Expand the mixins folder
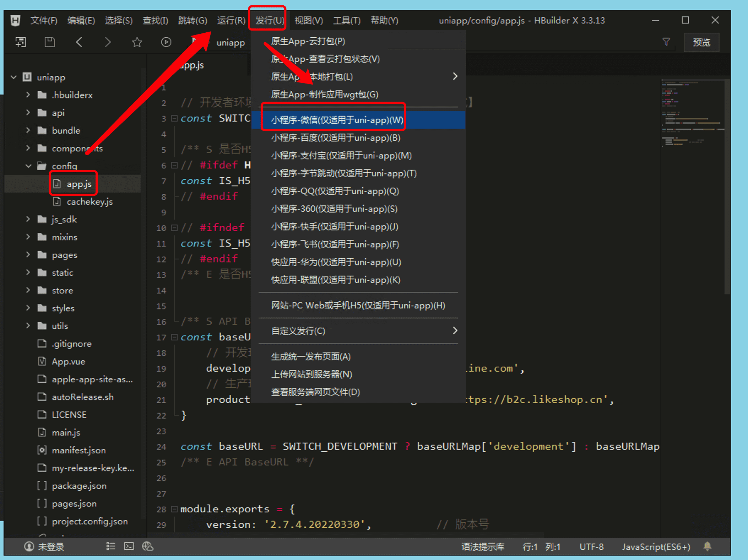This screenshot has width=748, height=560. (28, 237)
